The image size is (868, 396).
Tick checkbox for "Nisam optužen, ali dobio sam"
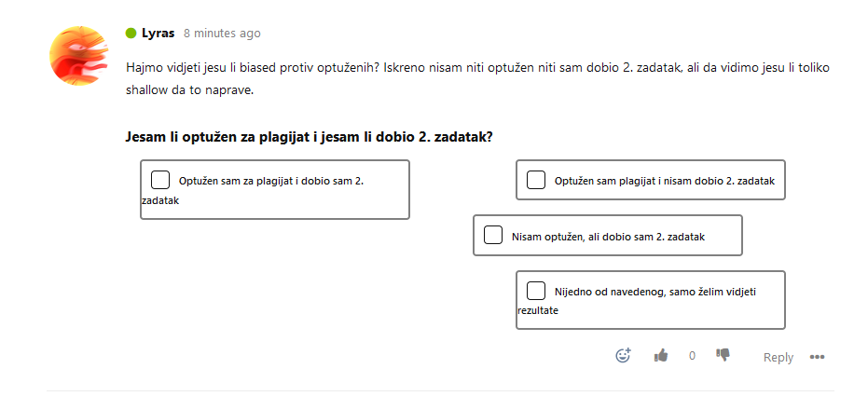(x=493, y=235)
